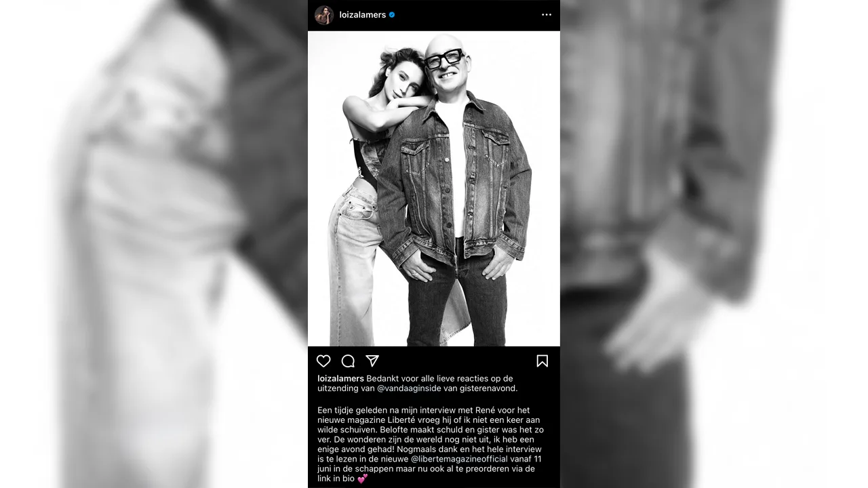The image size is (868, 488).
Task: Click bold loizalamers name in caption
Action: 340,379
